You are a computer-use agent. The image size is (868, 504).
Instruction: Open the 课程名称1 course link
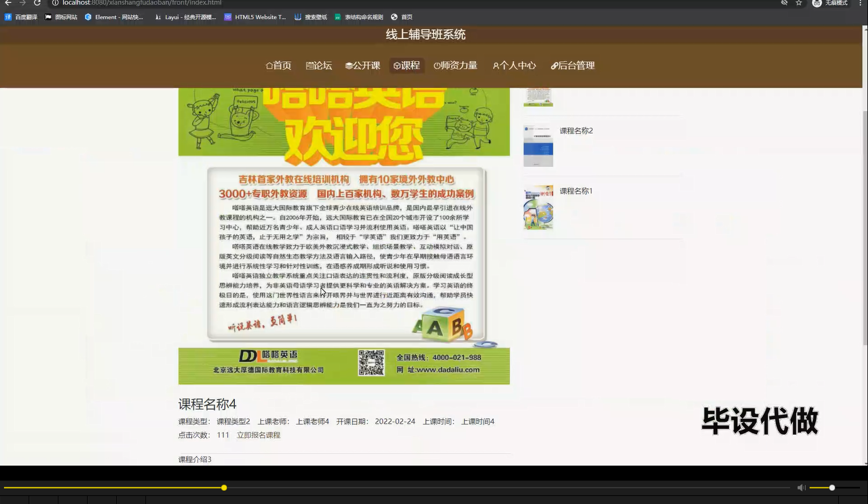click(576, 191)
